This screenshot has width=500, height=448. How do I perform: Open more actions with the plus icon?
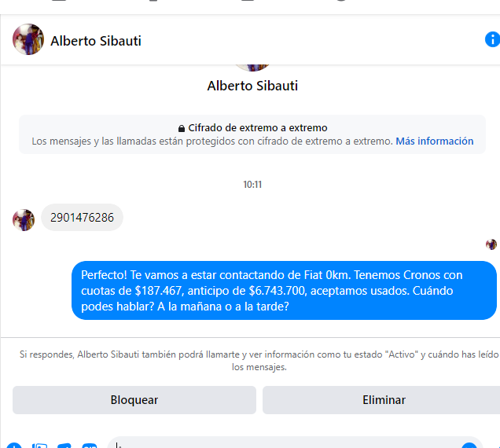click(x=13, y=445)
